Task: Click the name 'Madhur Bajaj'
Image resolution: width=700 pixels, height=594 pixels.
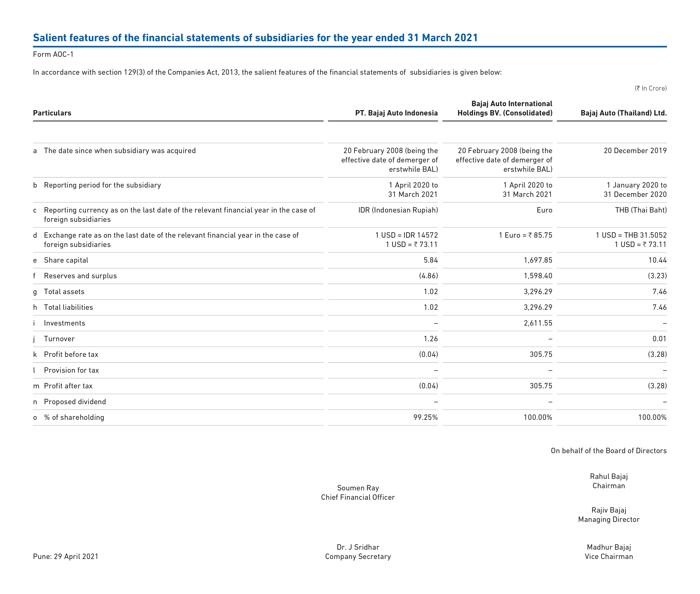Action: coord(609,547)
